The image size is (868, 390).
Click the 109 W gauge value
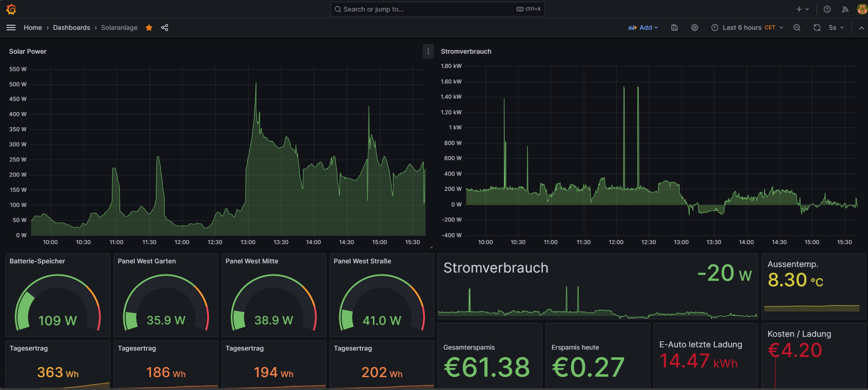click(x=58, y=320)
